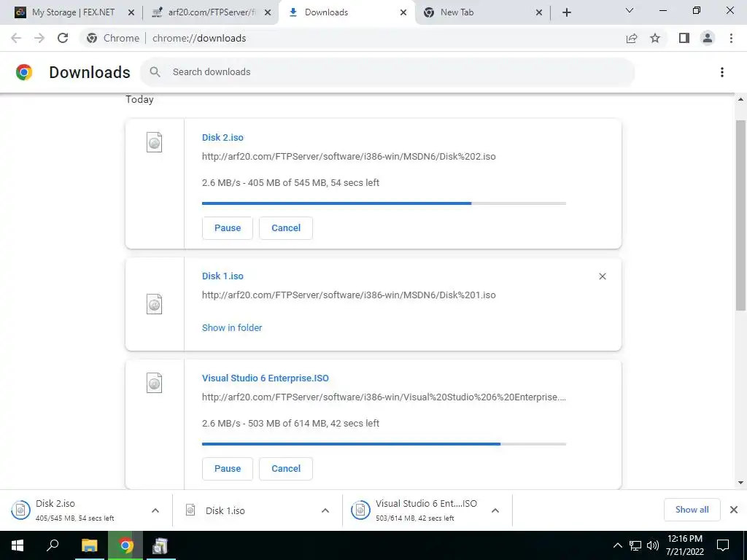Open Windows Start menu

point(18,545)
